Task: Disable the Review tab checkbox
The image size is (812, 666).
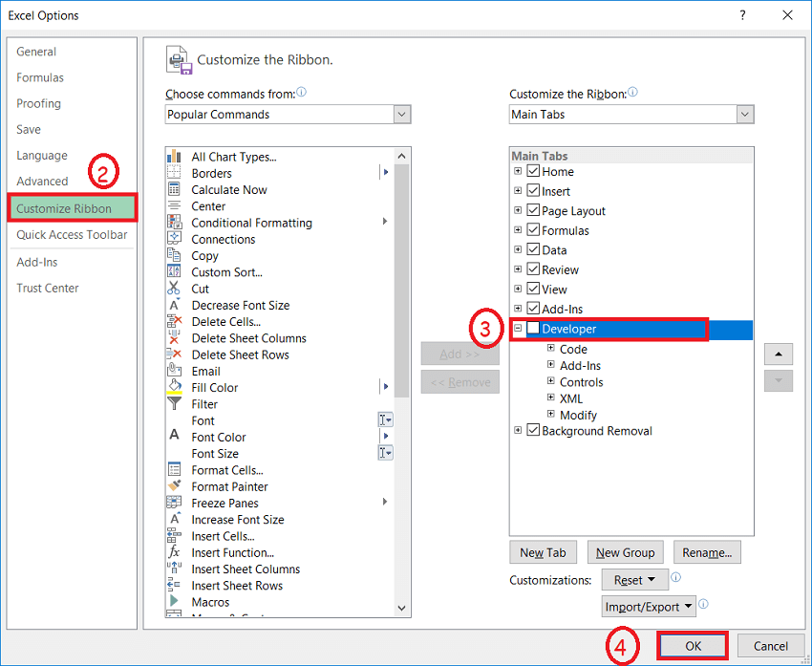Action: 533,269
